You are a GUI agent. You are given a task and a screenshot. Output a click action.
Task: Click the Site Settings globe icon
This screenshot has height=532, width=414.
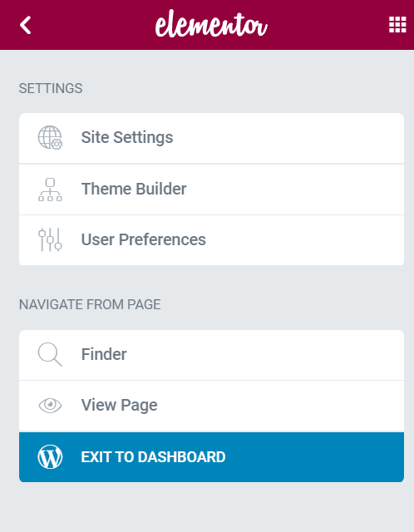[x=50, y=137]
